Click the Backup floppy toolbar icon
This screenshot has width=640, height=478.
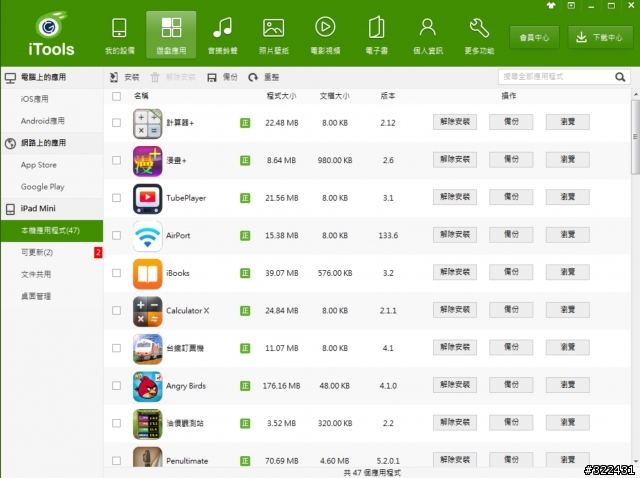click(211, 78)
